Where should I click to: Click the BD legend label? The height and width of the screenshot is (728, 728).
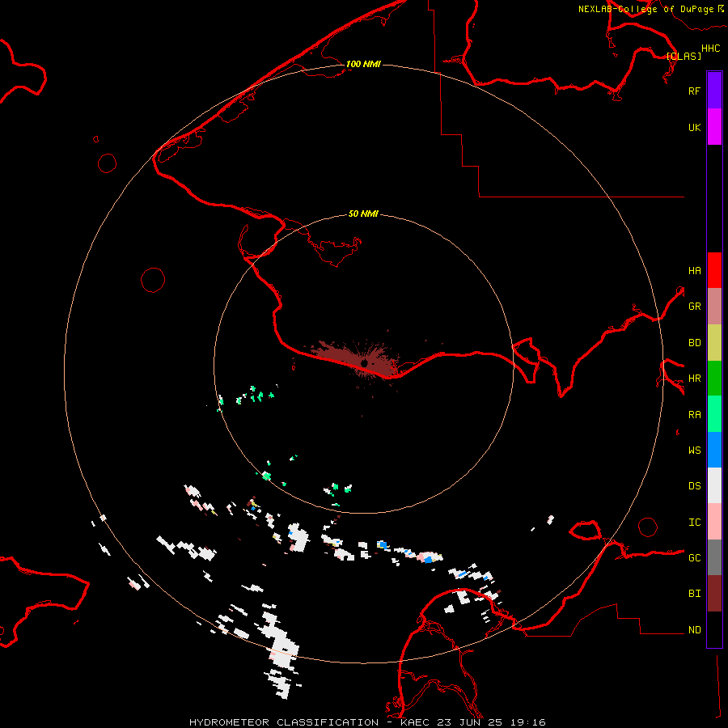(x=694, y=343)
